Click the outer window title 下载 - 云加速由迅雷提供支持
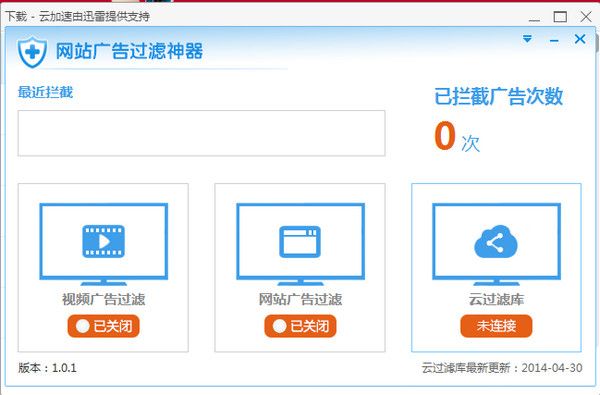Screen dimensions: 600x395 pyautogui.click(x=77, y=16)
